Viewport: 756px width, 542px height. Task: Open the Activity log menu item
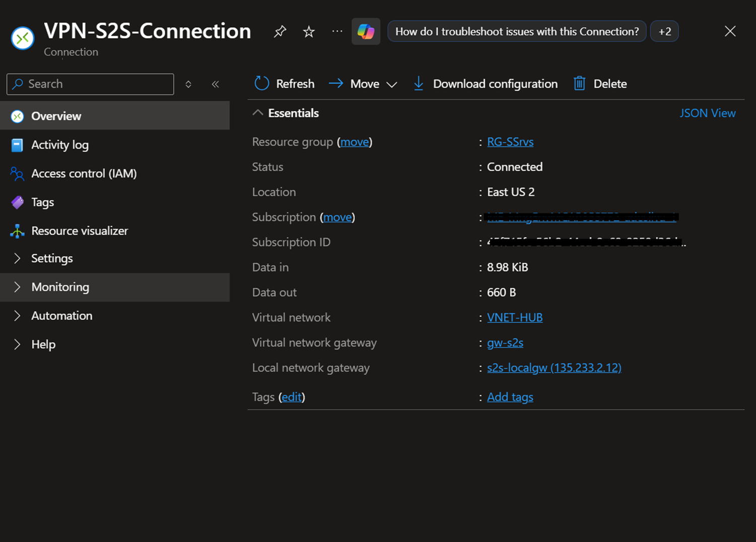point(59,145)
